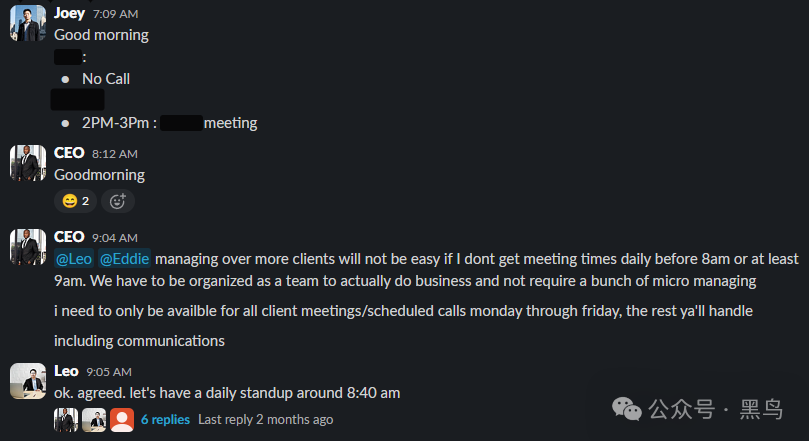The height and width of the screenshot is (441, 809).
Task: Click the CEO name above Goodmorning
Action: point(69,153)
